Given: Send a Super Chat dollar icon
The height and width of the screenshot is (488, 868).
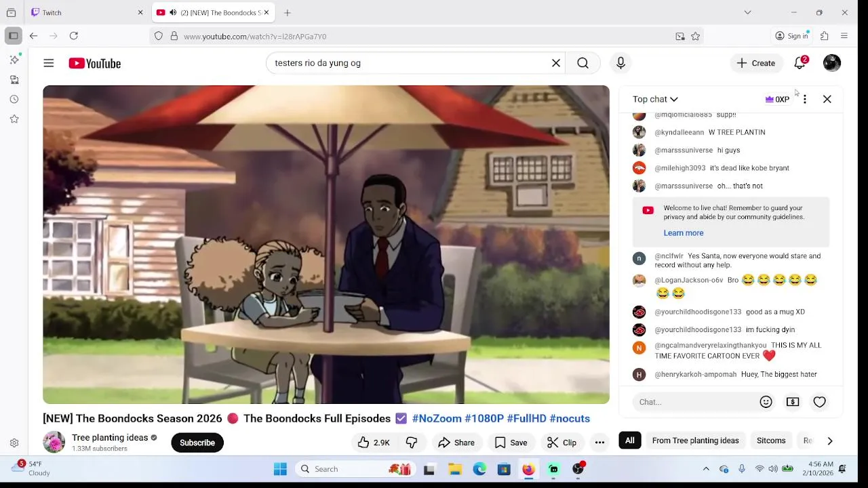Looking at the screenshot, I should [793, 402].
